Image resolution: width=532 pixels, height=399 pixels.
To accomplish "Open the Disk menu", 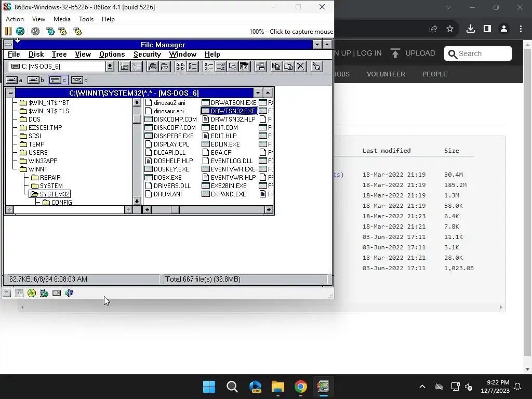I will 36,54.
